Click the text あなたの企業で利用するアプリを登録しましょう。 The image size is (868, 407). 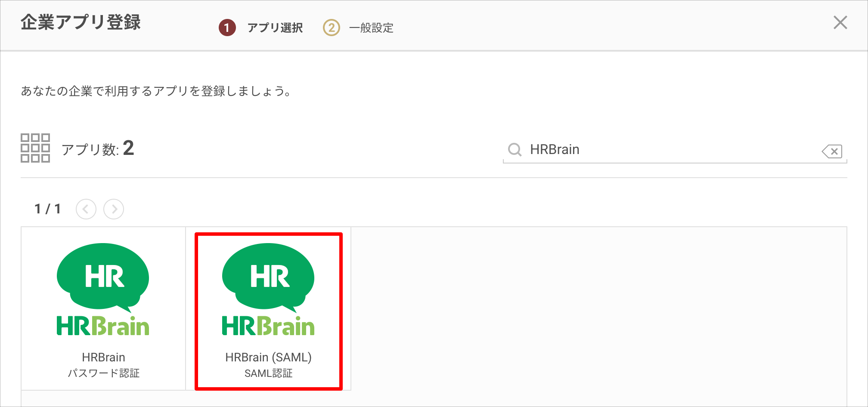(156, 91)
